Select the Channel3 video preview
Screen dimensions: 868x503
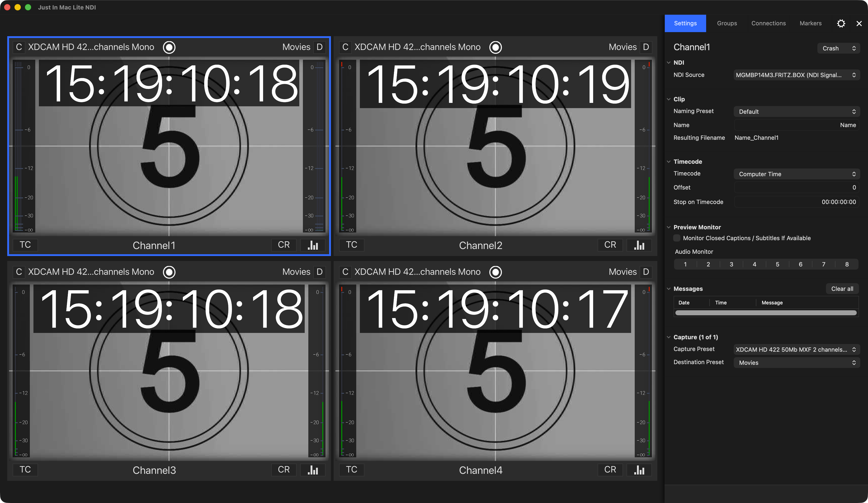pos(169,371)
